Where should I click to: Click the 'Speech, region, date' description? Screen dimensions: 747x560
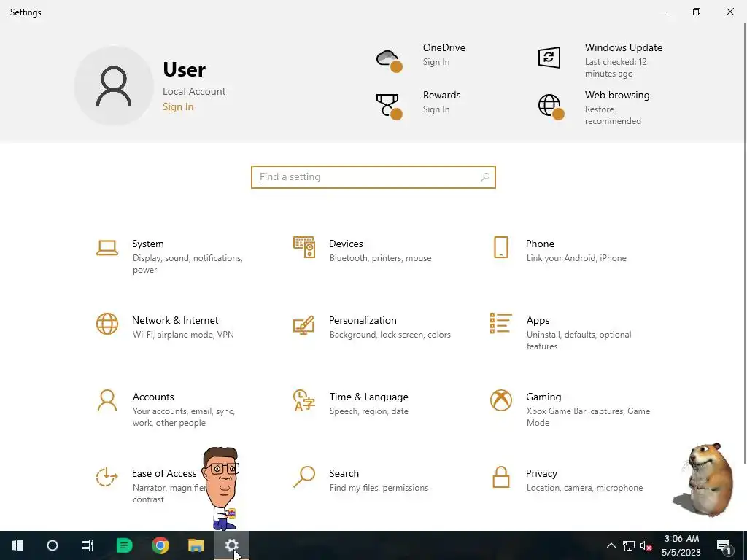368,411
